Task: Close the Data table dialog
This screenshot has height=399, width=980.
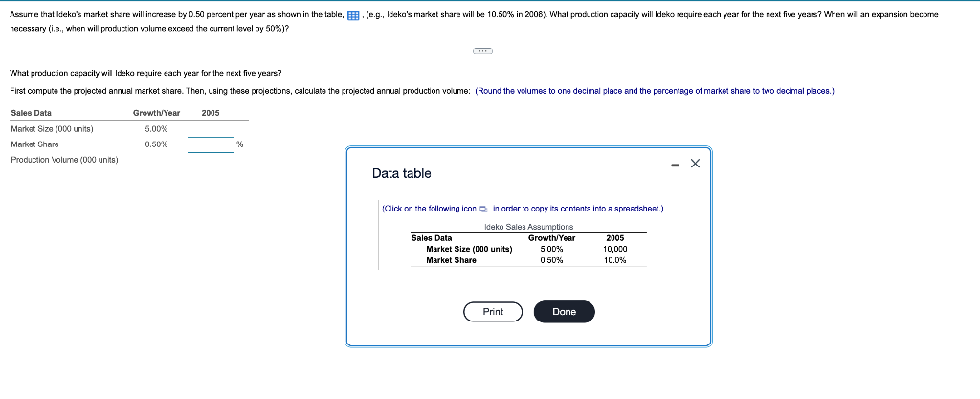Action: click(x=696, y=165)
